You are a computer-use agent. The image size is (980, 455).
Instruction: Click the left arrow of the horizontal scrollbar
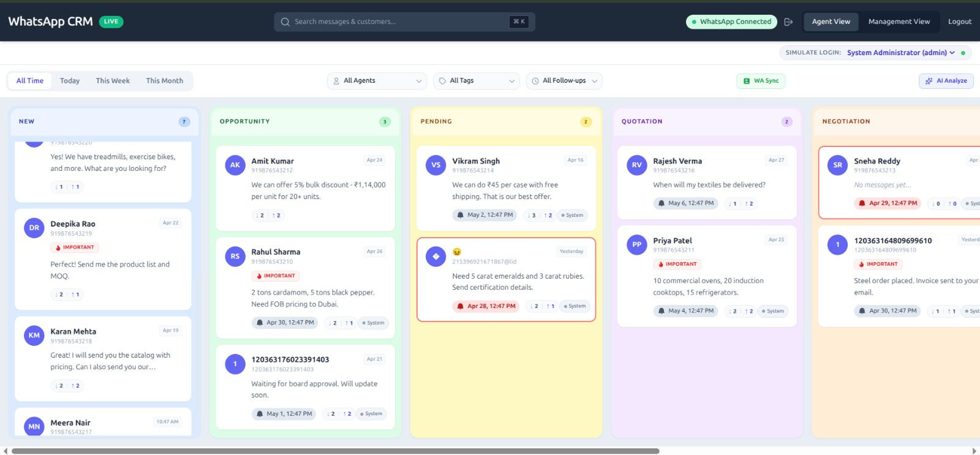pos(5,451)
